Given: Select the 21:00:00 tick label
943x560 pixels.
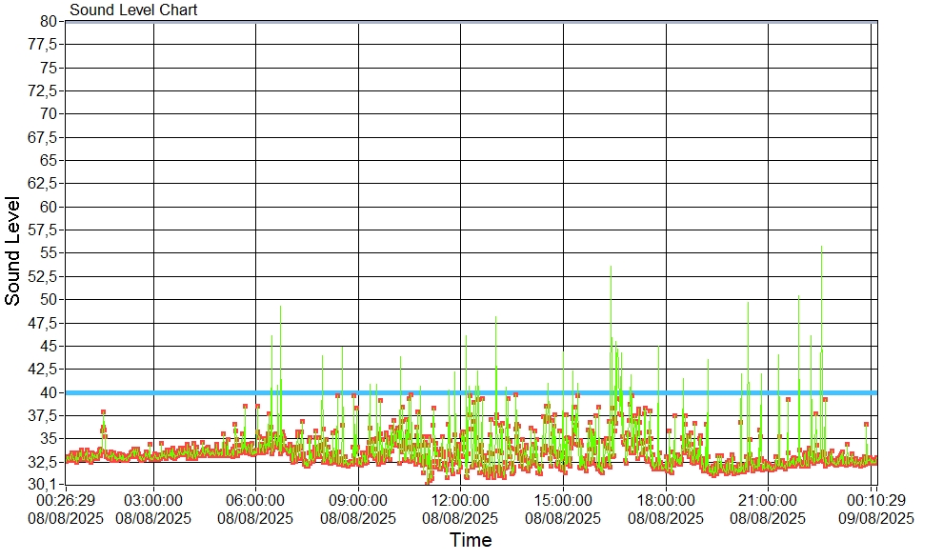Looking at the screenshot, I should [768, 500].
